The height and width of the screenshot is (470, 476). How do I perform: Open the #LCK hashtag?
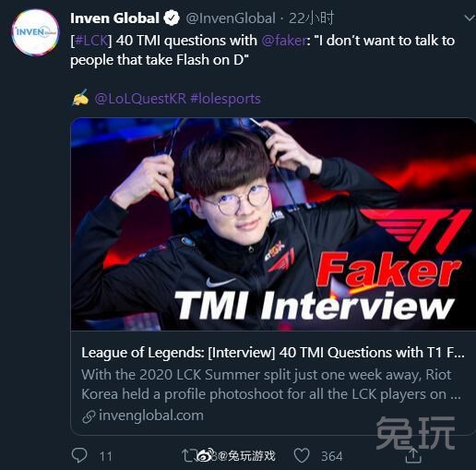(x=91, y=41)
